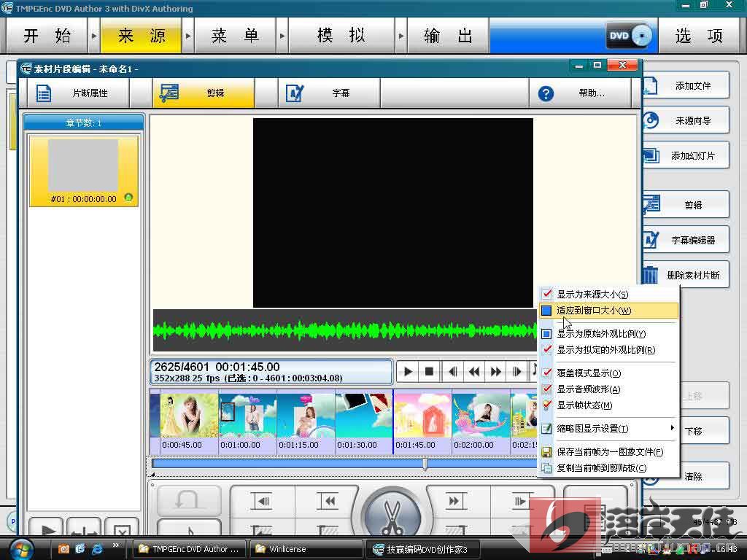Select chapter thumbnail #01 00:00:00.00
The height and width of the screenshot is (560, 747).
[x=84, y=171]
